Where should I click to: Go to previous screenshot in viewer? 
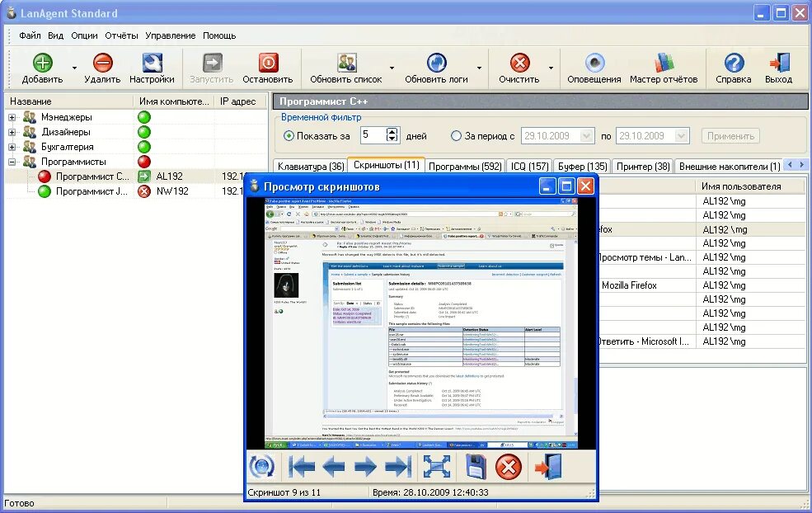click(334, 466)
